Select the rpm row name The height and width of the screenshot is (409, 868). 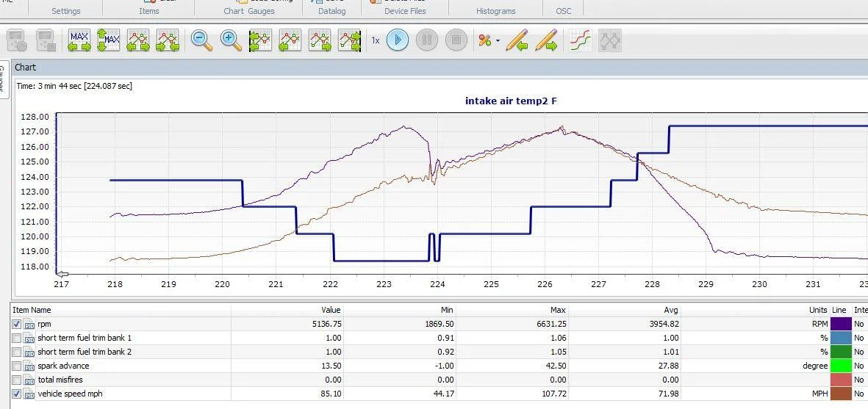coord(44,324)
